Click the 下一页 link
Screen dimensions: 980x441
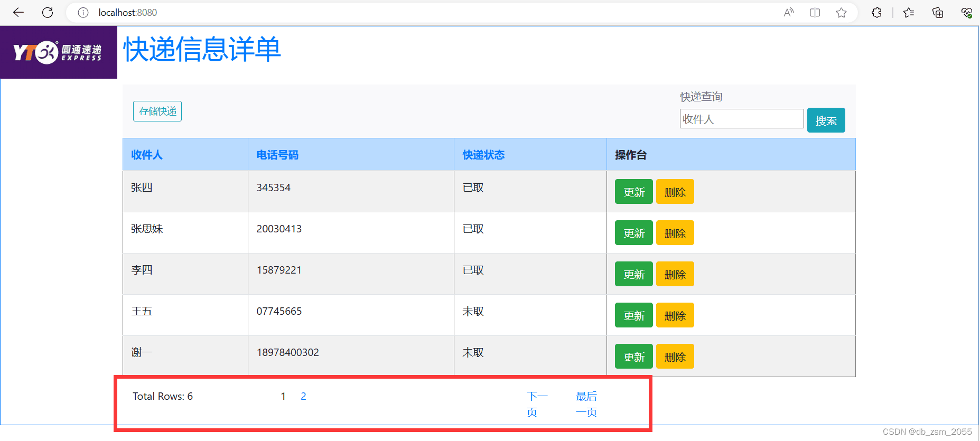tap(537, 404)
